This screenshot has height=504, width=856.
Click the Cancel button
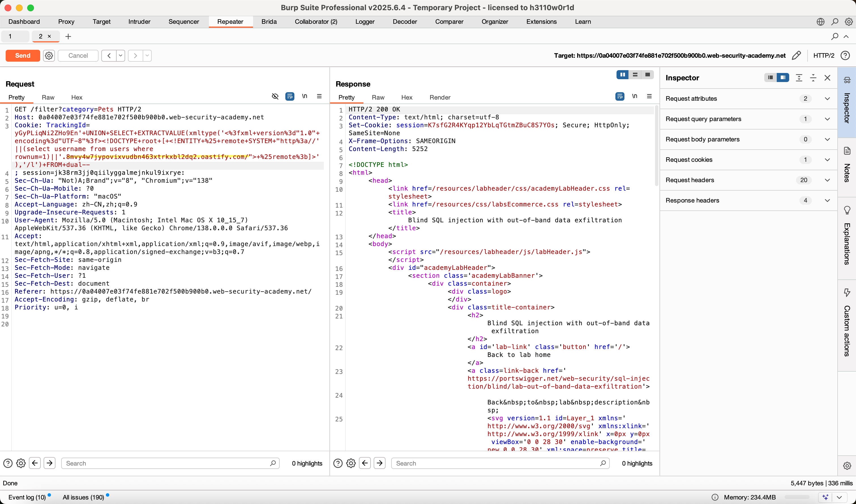coord(78,55)
